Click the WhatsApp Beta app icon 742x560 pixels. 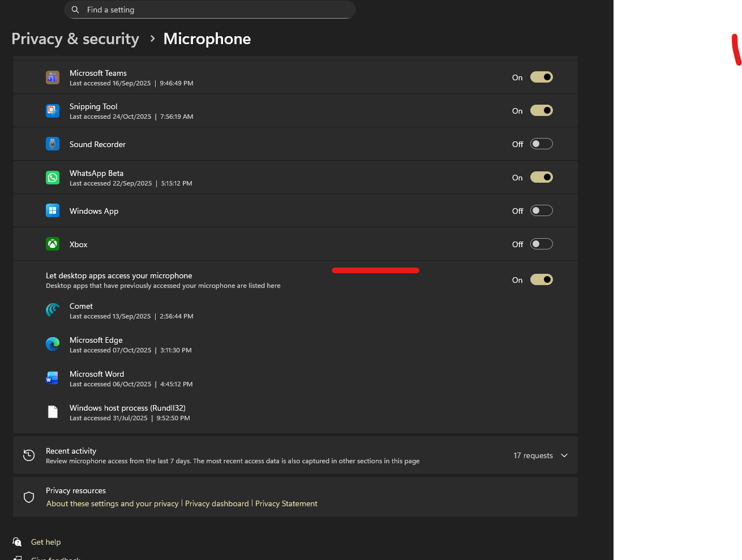53,178
